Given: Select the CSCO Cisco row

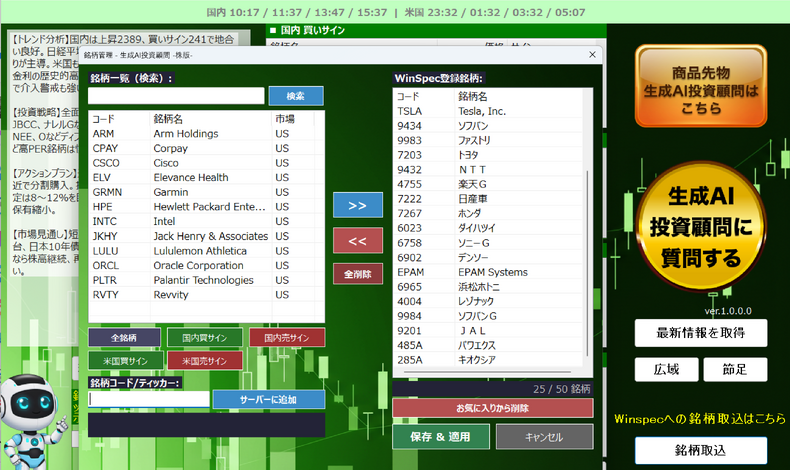Looking at the screenshot, I should click(206, 163).
